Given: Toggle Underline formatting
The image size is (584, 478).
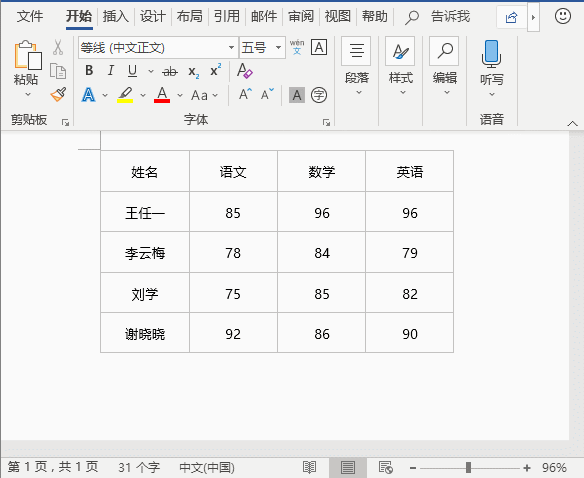Looking at the screenshot, I should click(132, 70).
